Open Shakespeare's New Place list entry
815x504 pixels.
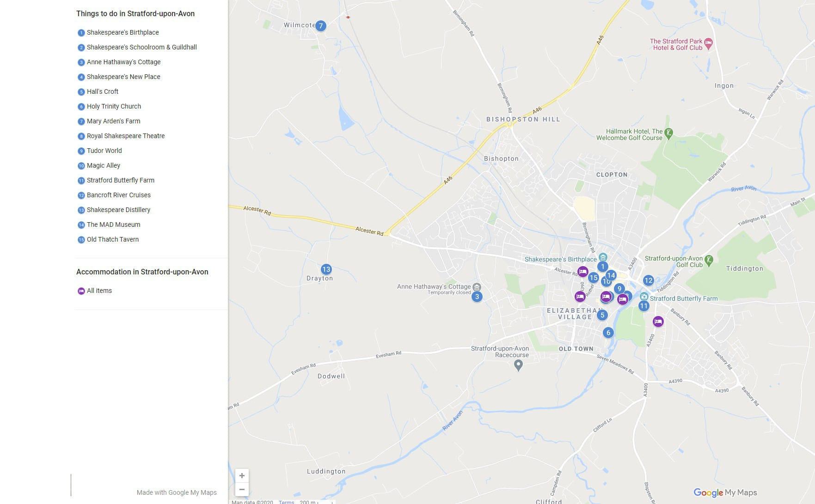[x=123, y=77]
